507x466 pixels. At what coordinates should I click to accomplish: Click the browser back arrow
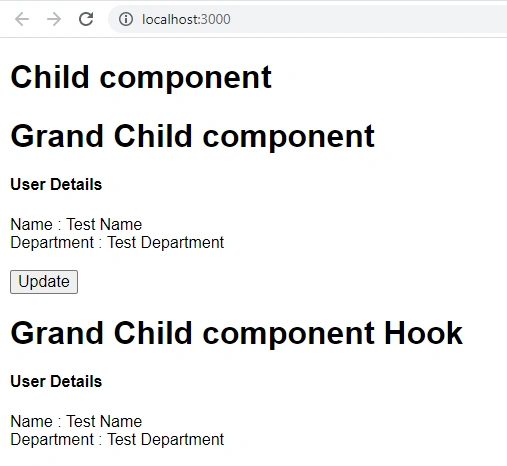(x=22, y=19)
